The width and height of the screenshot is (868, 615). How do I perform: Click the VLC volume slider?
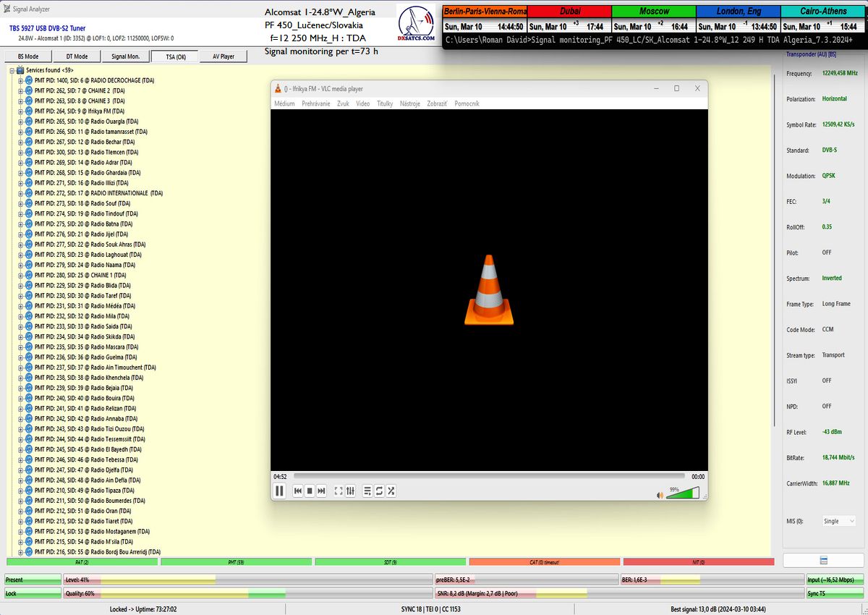pyautogui.click(x=683, y=493)
